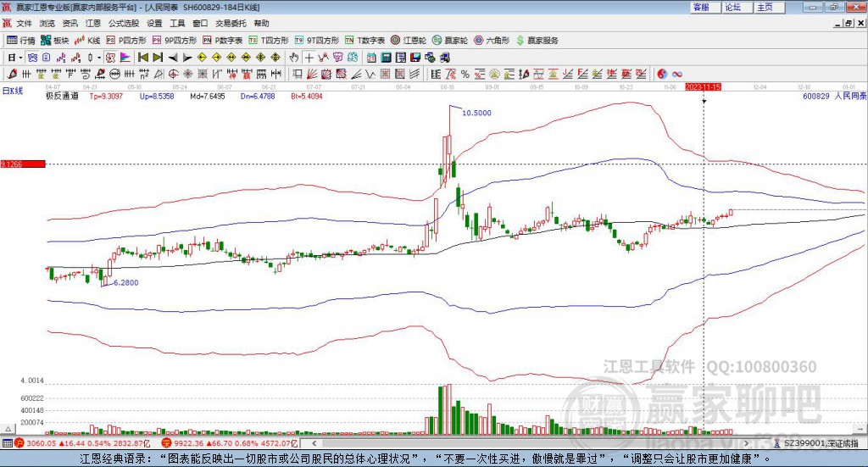868x467 pixels.
Task: Open the 窗口 menu
Action: (x=200, y=23)
